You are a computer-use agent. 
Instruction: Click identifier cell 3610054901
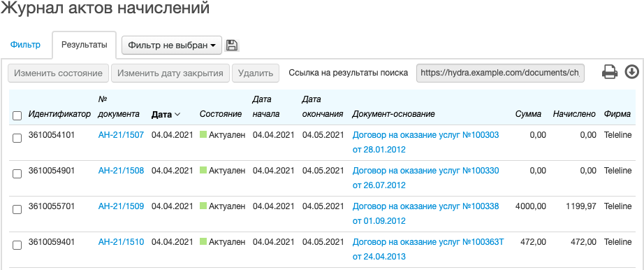click(52, 171)
